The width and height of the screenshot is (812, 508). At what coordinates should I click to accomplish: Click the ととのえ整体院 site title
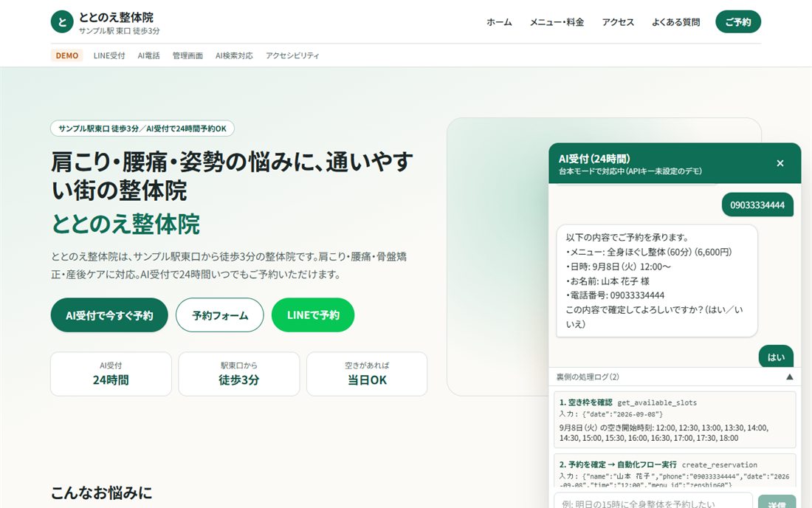(116, 17)
